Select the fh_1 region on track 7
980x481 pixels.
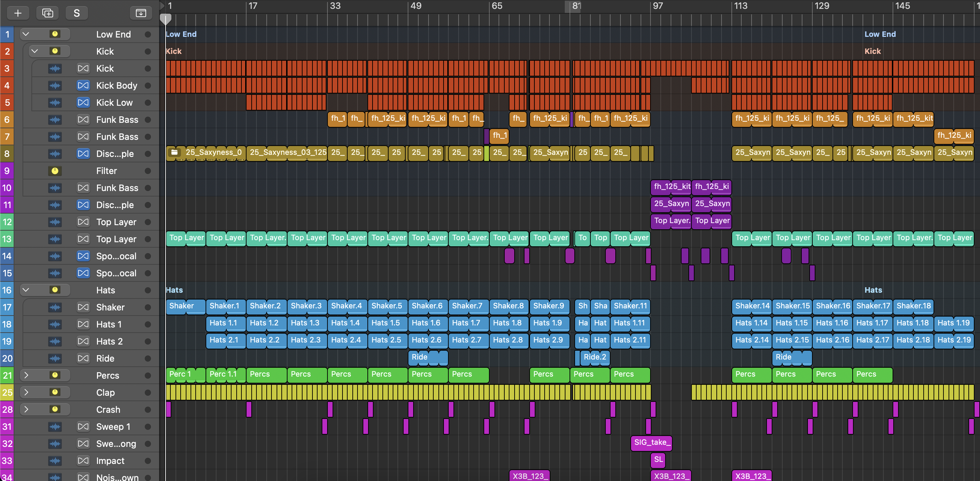499,136
